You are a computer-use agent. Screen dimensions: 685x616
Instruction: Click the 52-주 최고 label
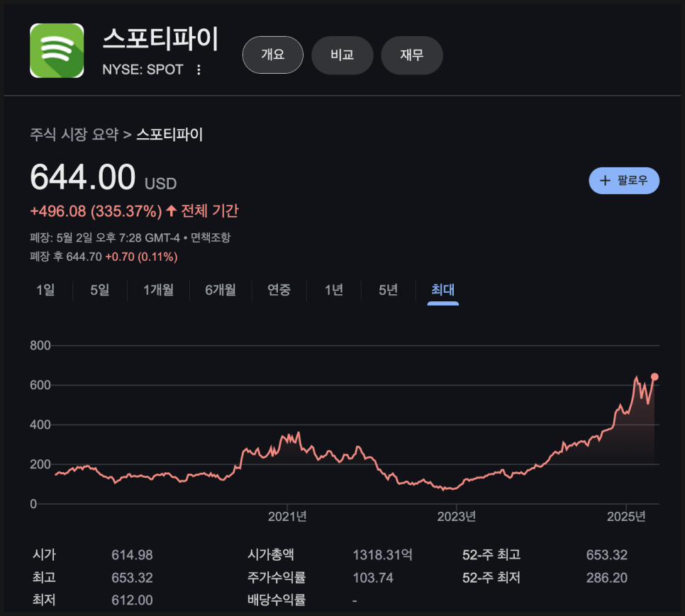[491, 555]
